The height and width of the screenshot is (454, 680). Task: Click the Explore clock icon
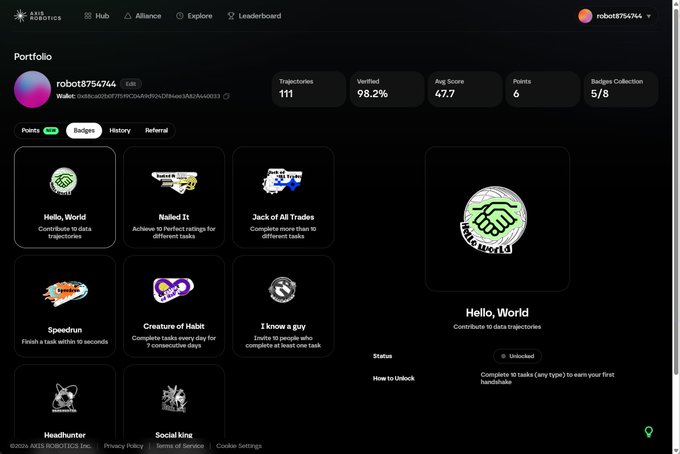pyautogui.click(x=180, y=16)
